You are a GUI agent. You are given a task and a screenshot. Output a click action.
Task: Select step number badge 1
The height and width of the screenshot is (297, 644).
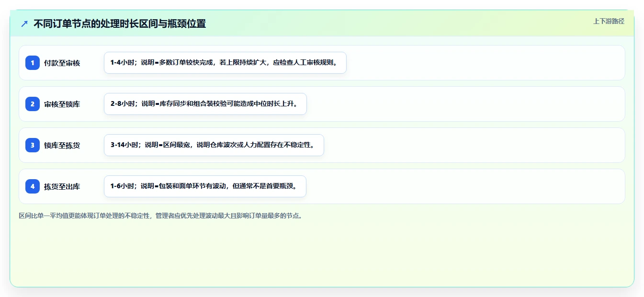click(33, 63)
